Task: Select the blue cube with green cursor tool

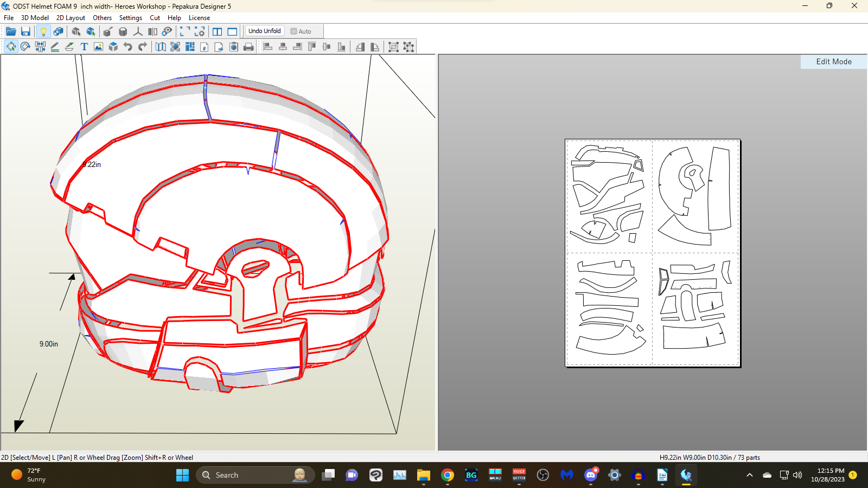Action: pyautogui.click(x=91, y=31)
